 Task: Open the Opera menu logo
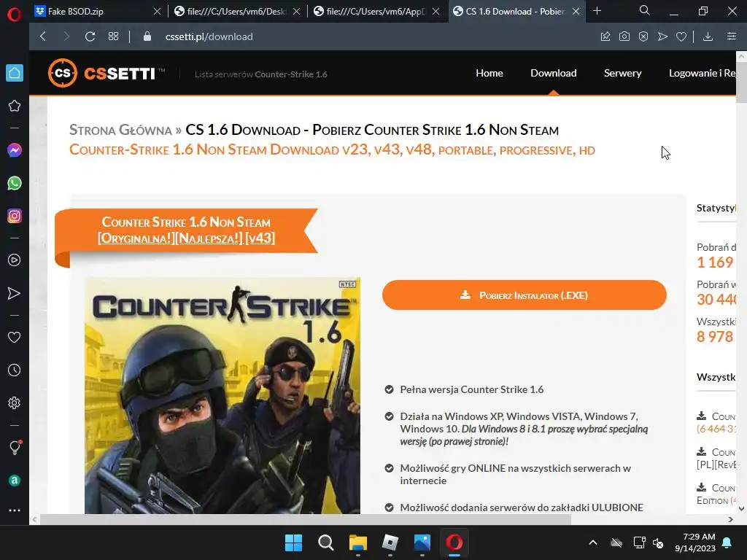15,15
